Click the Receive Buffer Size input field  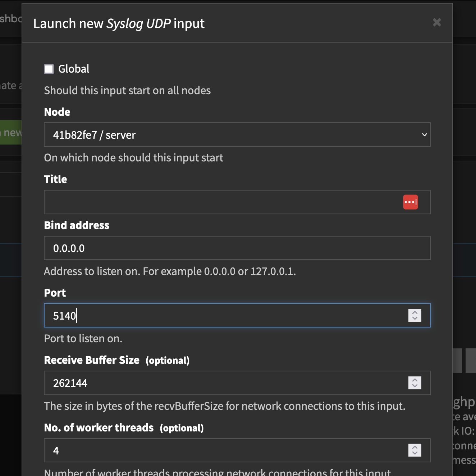pos(223,383)
